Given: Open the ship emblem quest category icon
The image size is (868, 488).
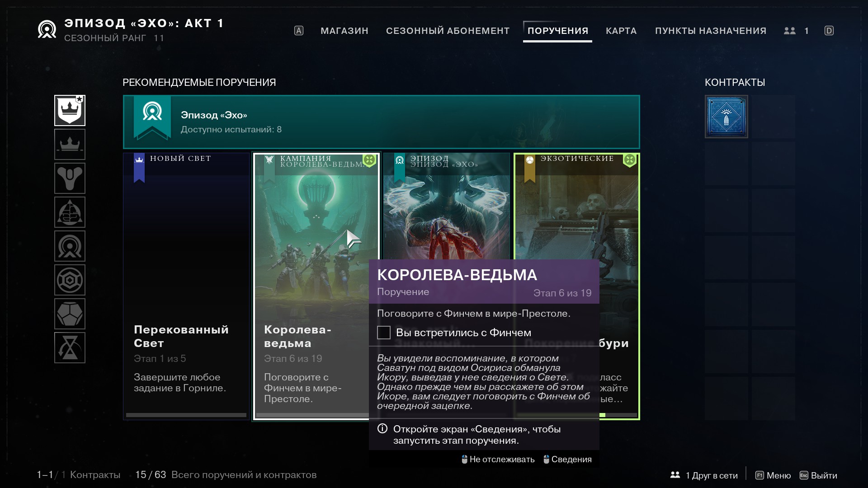Looking at the screenshot, I should tap(70, 212).
